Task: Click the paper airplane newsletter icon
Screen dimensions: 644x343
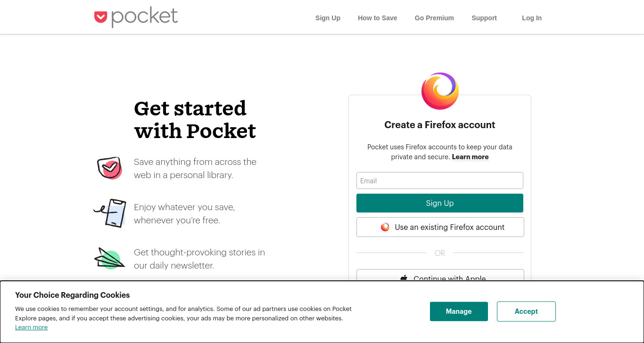Action: pyautogui.click(x=110, y=258)
